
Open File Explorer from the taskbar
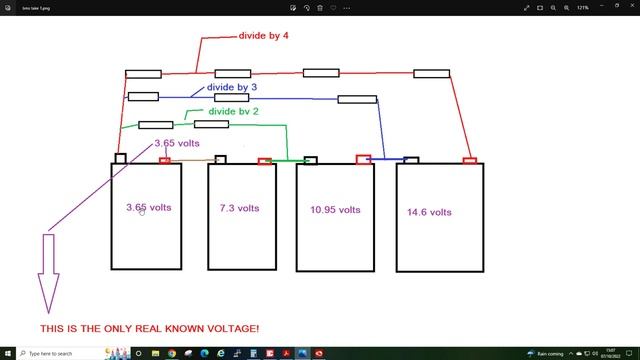(156, 353)
